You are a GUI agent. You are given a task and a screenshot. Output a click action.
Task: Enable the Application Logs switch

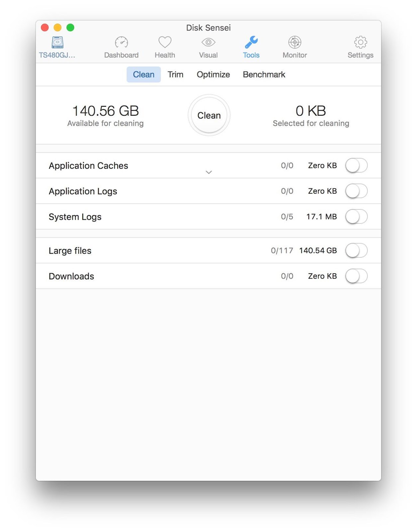pos(356,191)
